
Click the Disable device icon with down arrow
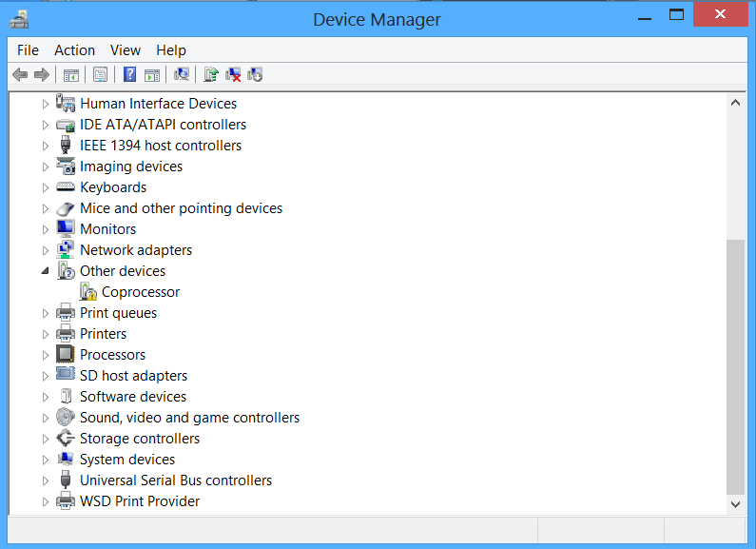(x=255, y=74)
